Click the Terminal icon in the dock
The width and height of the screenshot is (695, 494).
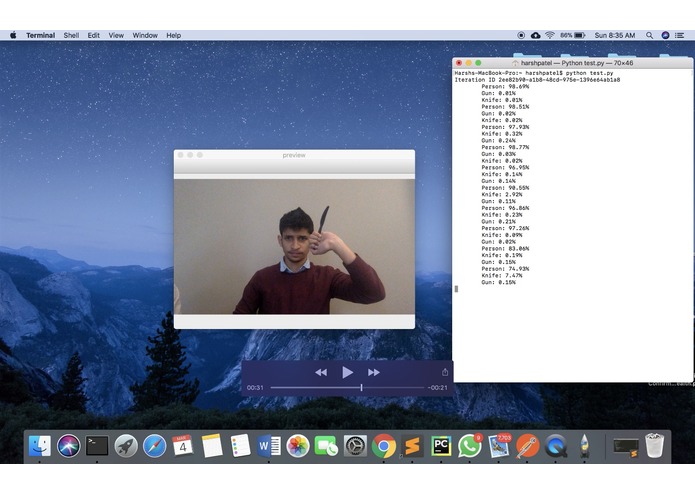(97, 446)
